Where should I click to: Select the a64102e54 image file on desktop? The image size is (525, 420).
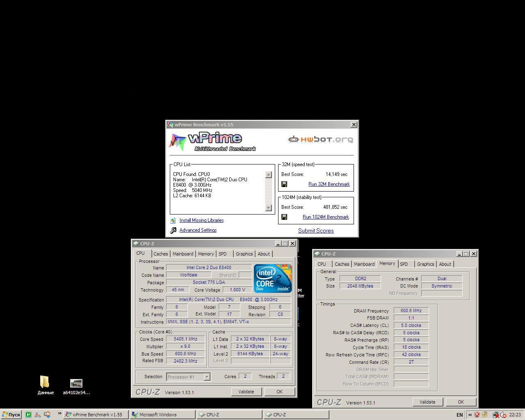76,387
